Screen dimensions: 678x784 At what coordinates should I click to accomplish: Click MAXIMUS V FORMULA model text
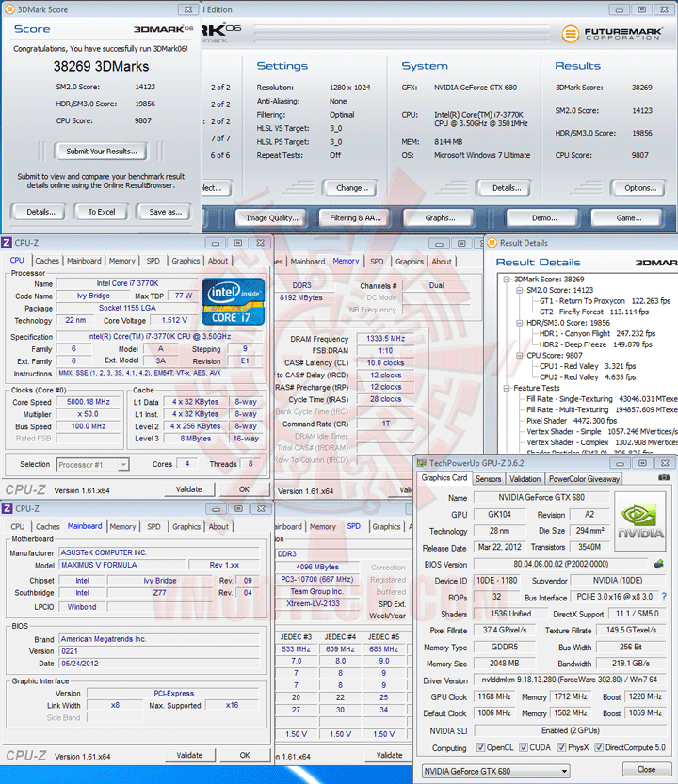99,565
